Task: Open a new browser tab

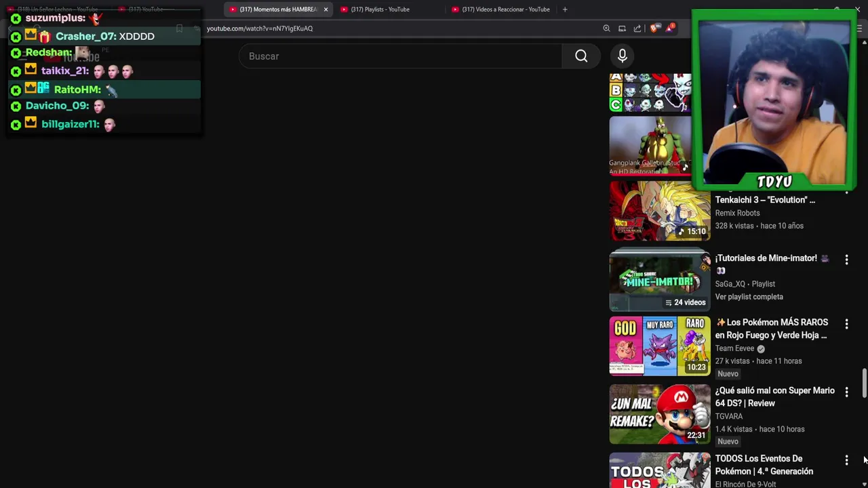Action: (565, 9)
